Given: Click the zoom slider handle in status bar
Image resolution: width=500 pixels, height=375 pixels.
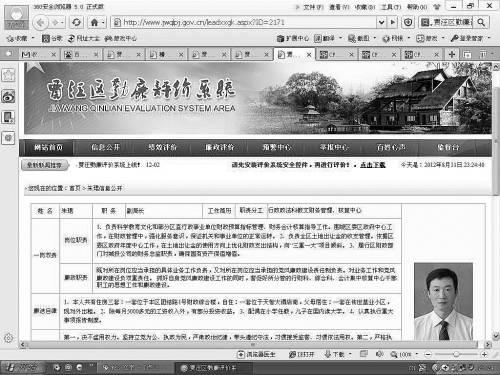Looking at the screenshot, I should coord(456,355).
